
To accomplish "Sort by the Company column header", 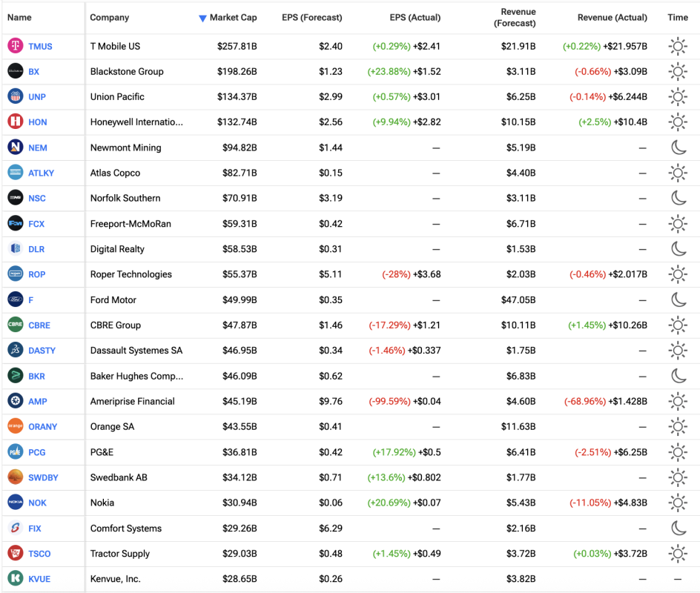I will (x=110, y=17).
